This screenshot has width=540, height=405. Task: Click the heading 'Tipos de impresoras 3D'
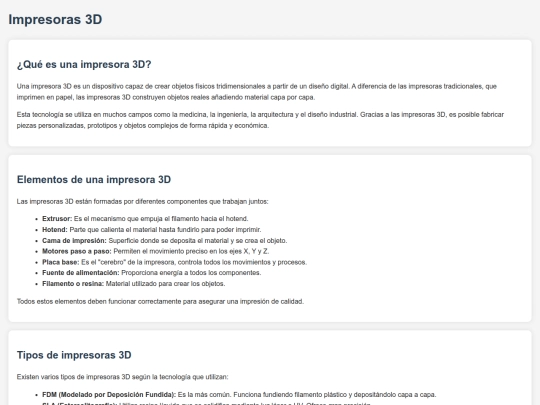pyautogui.click(x=74, y=355)
